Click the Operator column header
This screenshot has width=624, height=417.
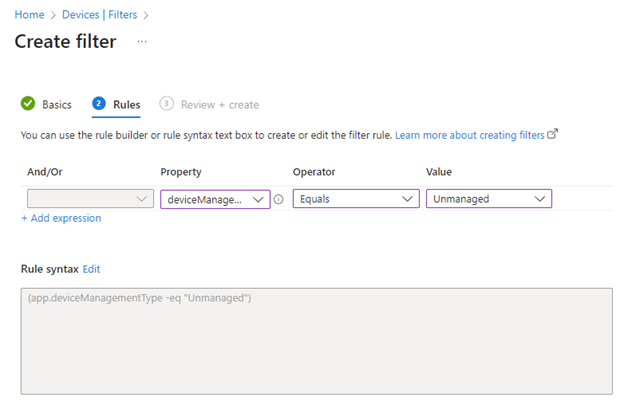[x=314, y=172]
